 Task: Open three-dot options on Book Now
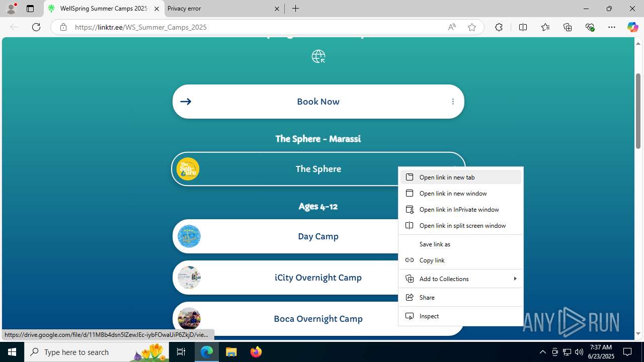point(453,102)
